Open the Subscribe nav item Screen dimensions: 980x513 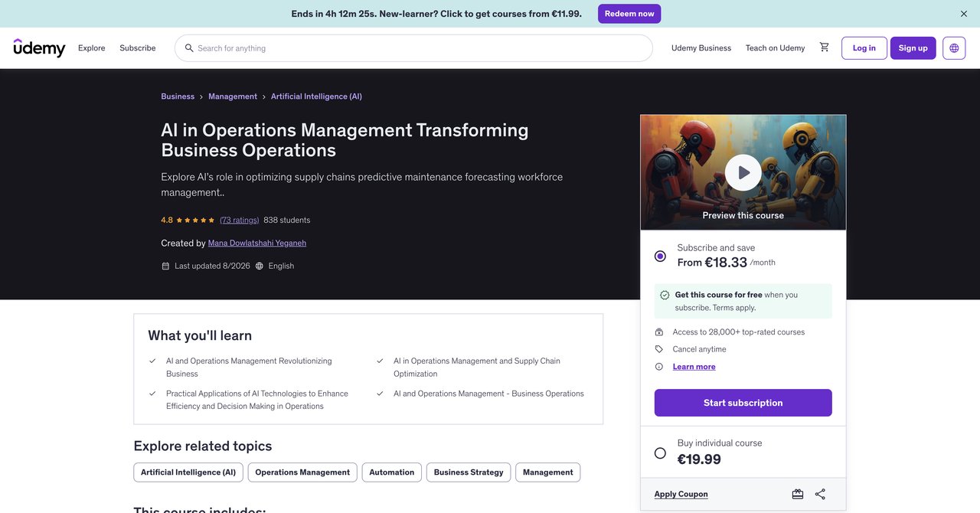point(138,48)
